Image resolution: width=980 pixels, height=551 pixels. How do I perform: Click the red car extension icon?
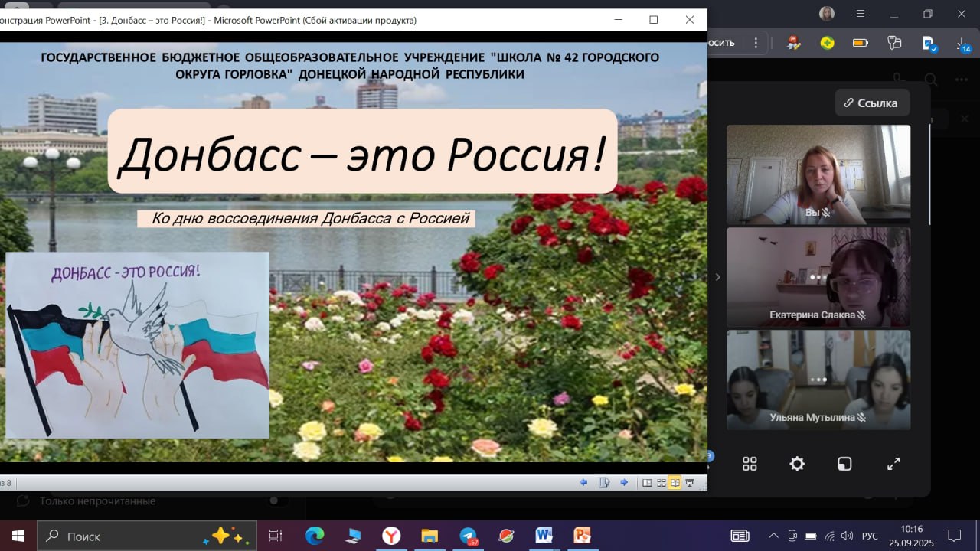coord(794,43)
